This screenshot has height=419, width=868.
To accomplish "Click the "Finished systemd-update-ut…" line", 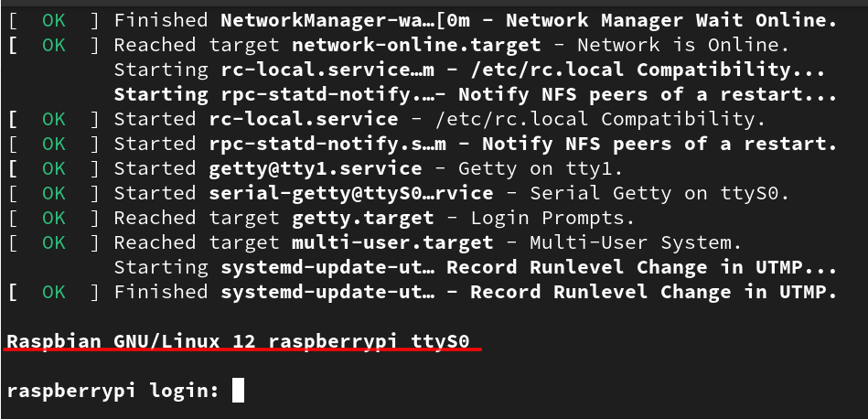I will click(475, 292).
